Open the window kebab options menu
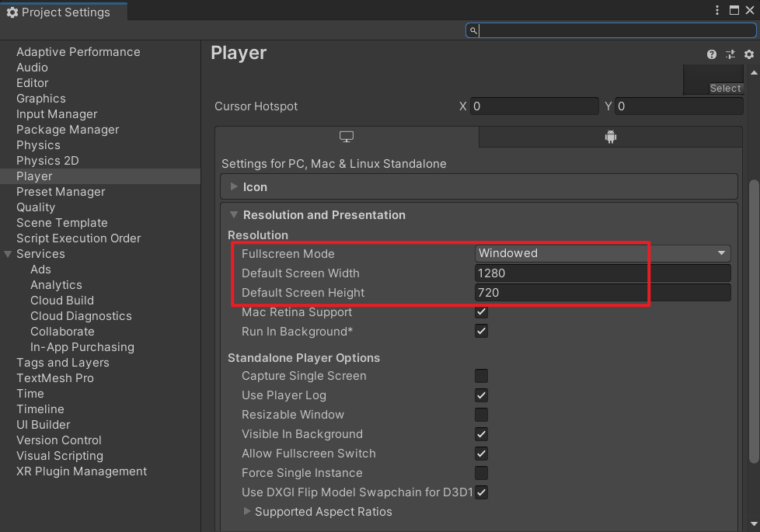 [717, 10]
